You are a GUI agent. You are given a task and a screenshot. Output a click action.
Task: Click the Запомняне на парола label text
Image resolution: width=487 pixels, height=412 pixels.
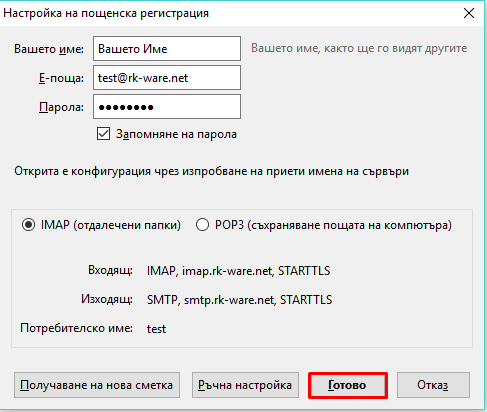pyautogui.click(x=176, y=134)
